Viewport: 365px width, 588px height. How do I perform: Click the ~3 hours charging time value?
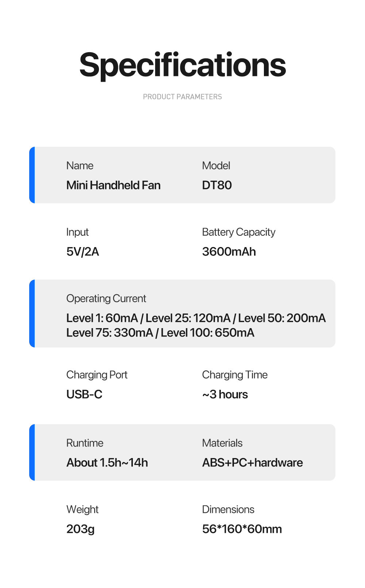pos(225,395)
